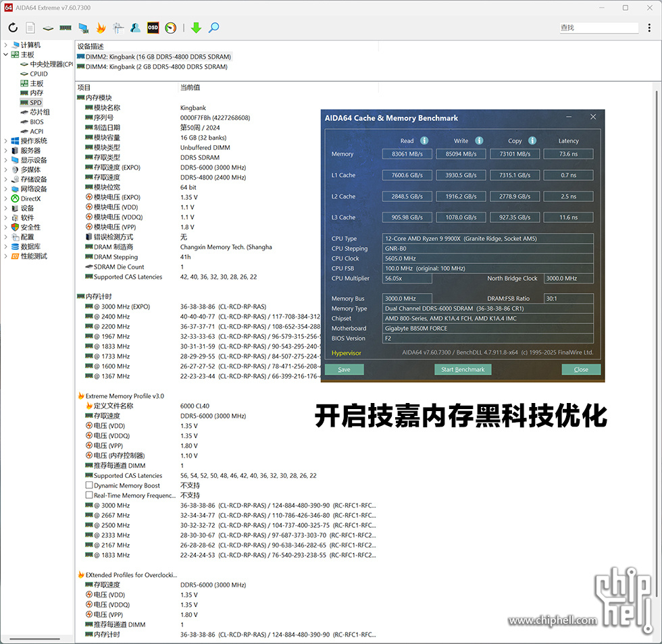
Task: Click Close button in benchmark window
Action: click(x=581, y=370)
